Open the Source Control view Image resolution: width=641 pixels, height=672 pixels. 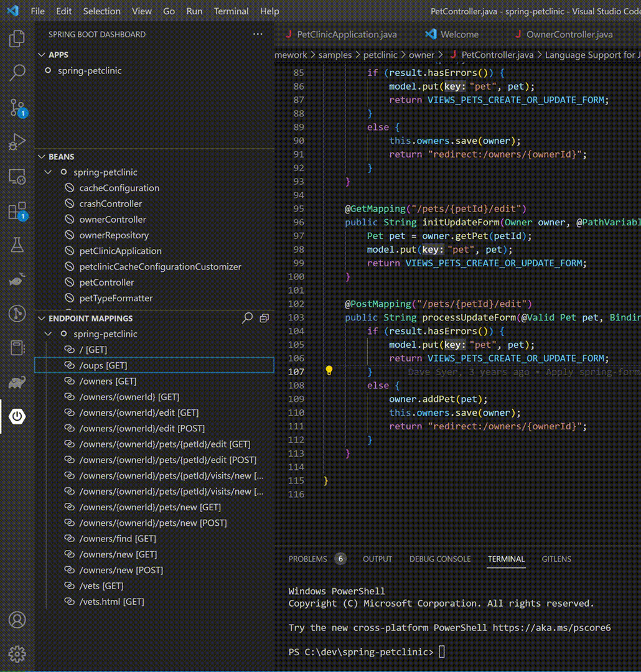[17, 106]
